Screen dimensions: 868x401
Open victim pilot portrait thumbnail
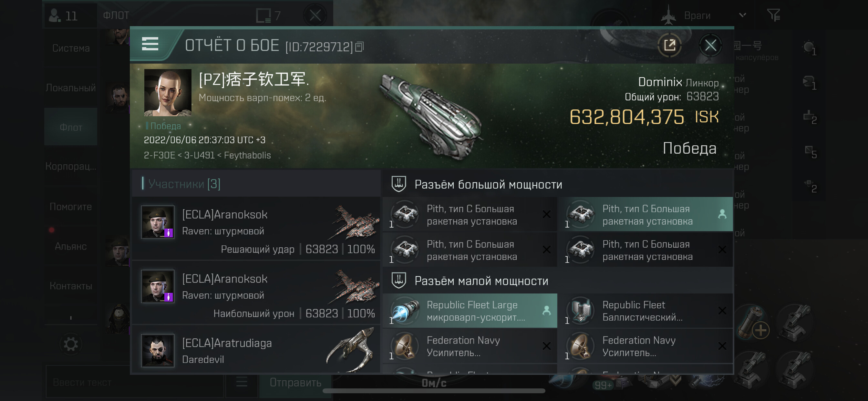tap(168, 93)
